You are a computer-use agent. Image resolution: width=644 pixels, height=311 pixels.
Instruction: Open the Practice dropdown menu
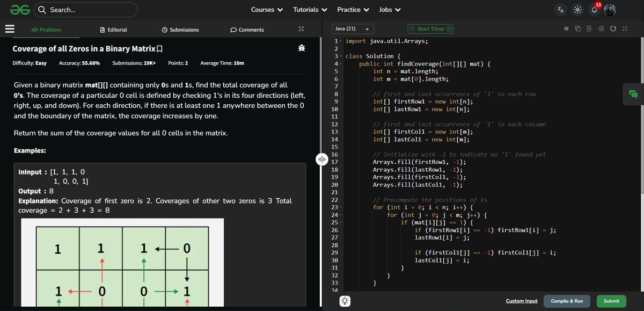coord(353,10)
